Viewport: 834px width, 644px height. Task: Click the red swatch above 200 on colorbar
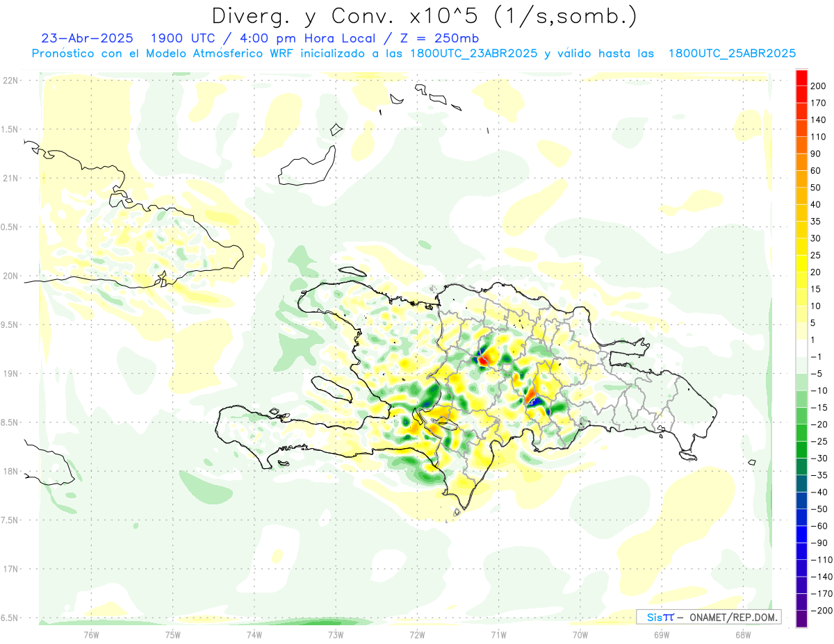click(801, 78)
